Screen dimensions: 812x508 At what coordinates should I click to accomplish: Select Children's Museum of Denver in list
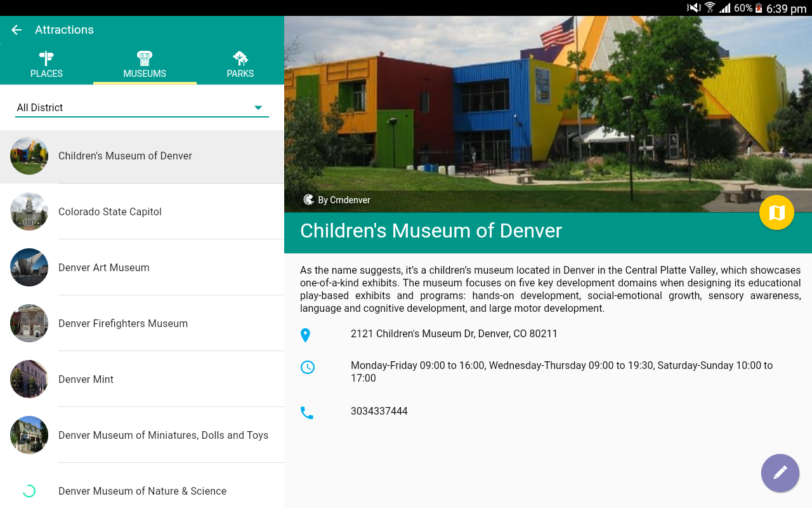[142, 156]
